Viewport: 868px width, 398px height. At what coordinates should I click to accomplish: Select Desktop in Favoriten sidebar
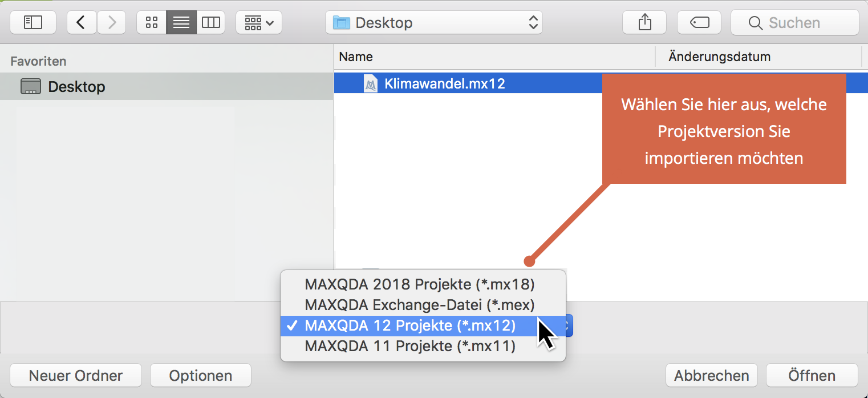[x=167, y=87]
